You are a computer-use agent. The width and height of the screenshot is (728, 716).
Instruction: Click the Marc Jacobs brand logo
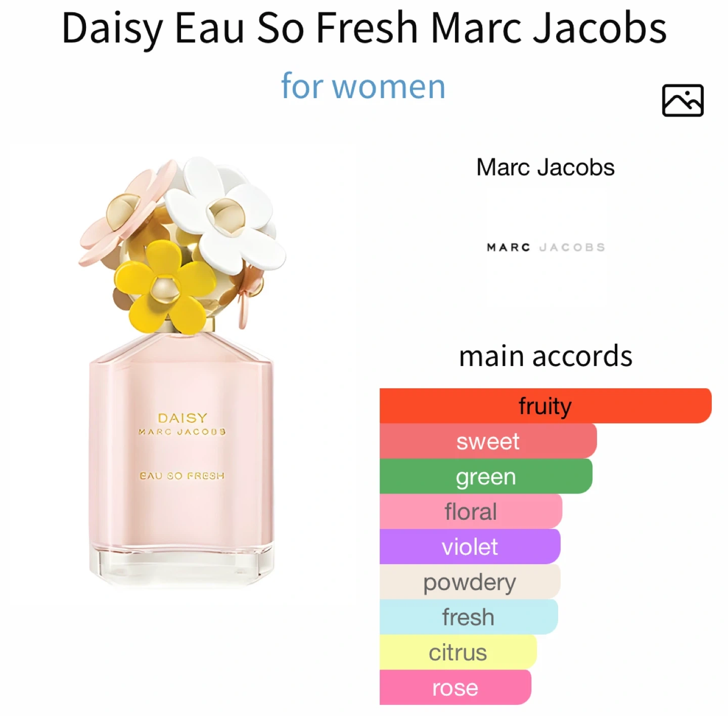pyautogui.click(x=546, y=247)
